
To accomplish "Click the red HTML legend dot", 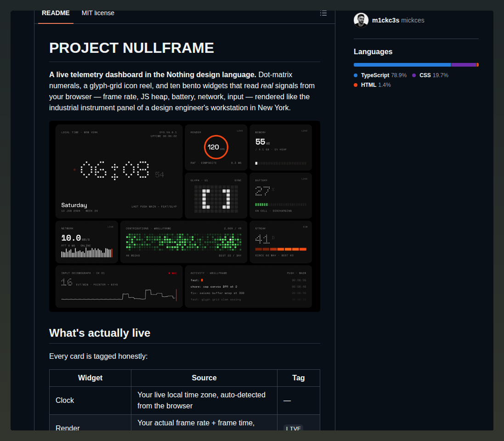I will click(x=356, y=85).
